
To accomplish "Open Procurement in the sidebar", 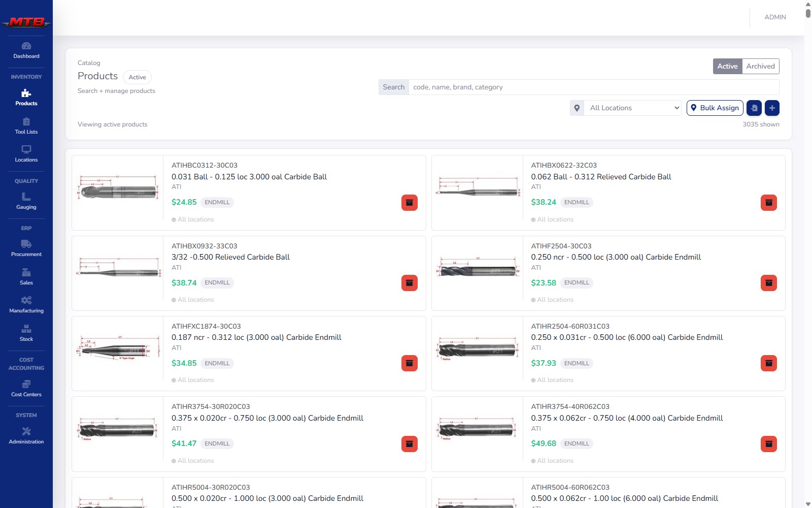I will point(26,248).
